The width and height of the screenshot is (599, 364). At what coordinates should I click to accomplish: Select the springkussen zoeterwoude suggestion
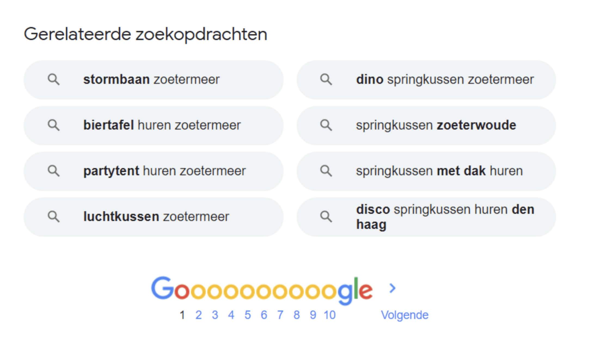pyautogui.click(x=426, y=125)
